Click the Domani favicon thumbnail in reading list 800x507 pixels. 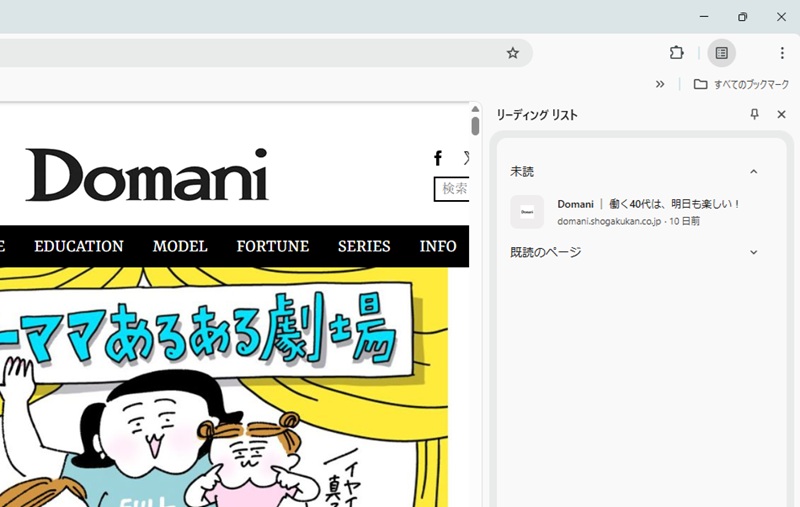pos(527,212)
